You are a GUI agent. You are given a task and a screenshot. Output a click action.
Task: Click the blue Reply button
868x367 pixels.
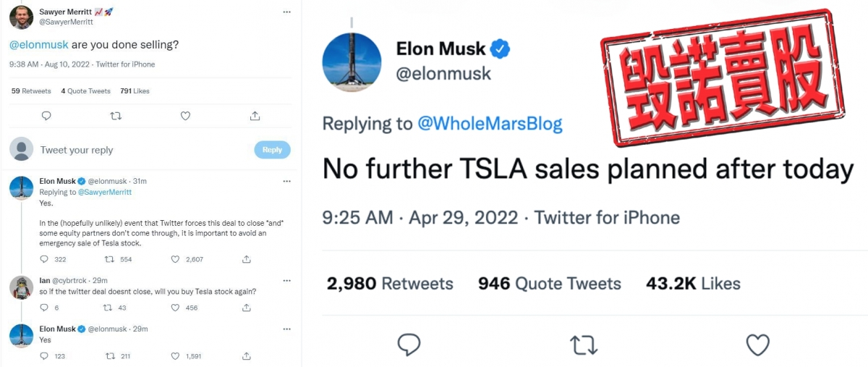[272, 150]
